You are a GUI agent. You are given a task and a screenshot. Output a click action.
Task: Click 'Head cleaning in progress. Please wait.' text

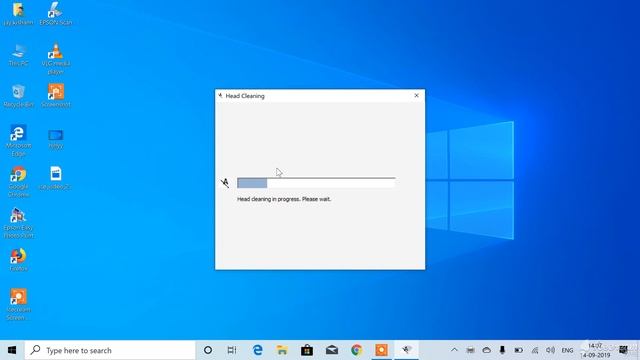pos(284,199)
